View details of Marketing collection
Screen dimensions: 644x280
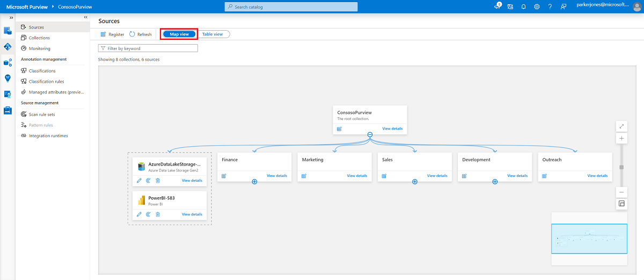357,176
